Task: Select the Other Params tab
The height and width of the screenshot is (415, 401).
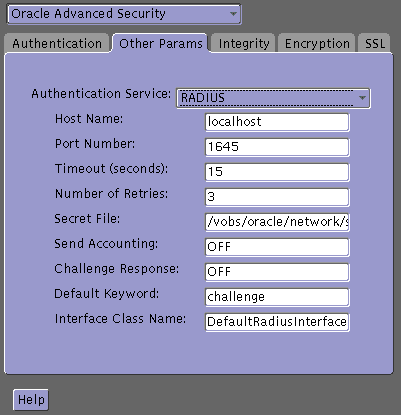Action: [161, 44]
